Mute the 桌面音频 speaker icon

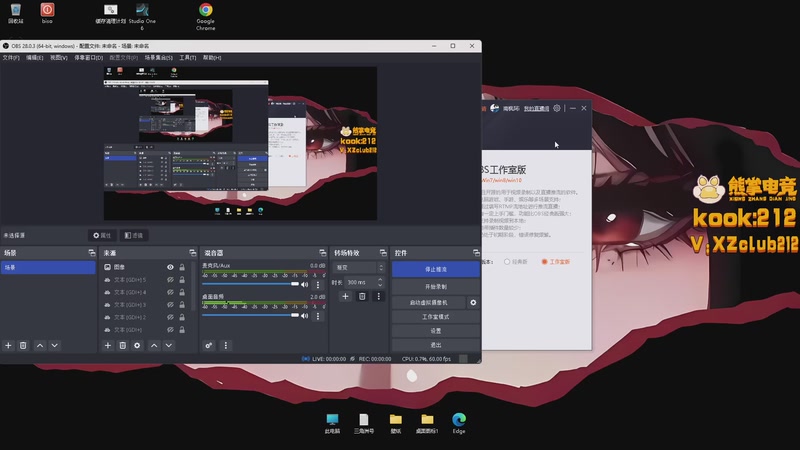coord(305,316)
